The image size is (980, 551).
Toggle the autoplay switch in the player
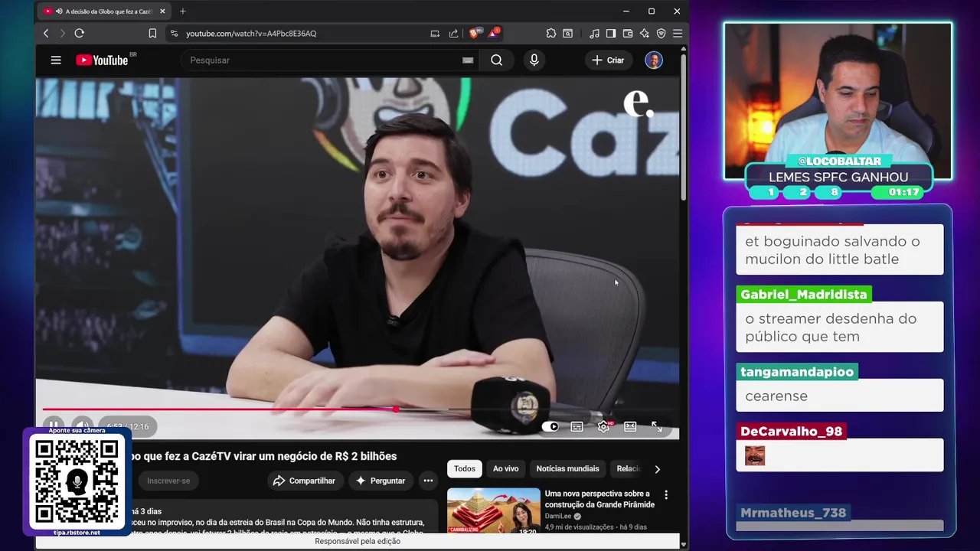pyautogui.click(x=550, y=427)
